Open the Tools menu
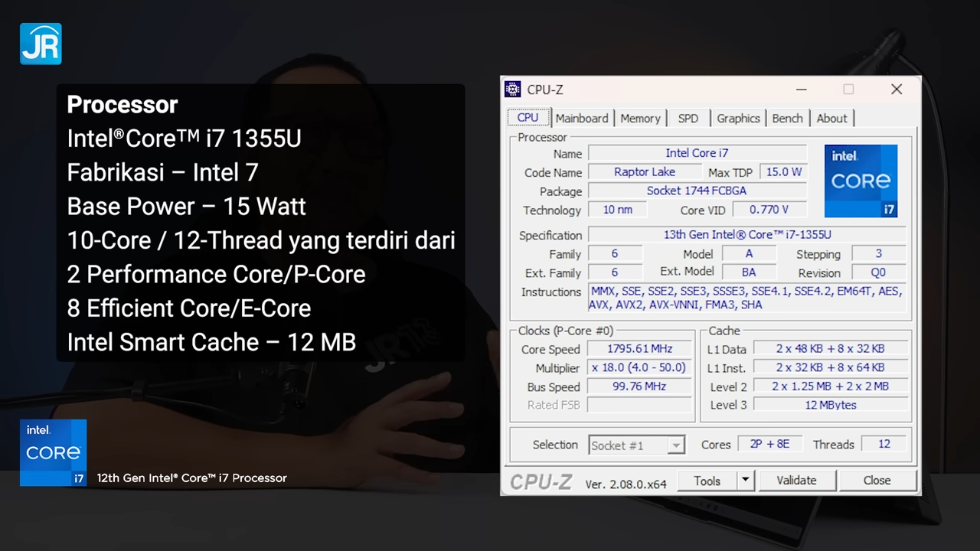The image size is (980, 551). (707, 481)
